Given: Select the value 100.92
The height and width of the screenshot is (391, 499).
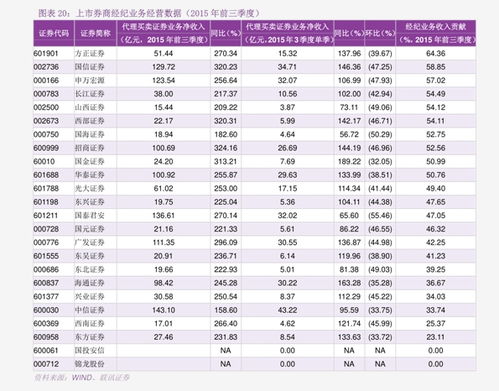Looking at the screenshot, I should [163, 175].
